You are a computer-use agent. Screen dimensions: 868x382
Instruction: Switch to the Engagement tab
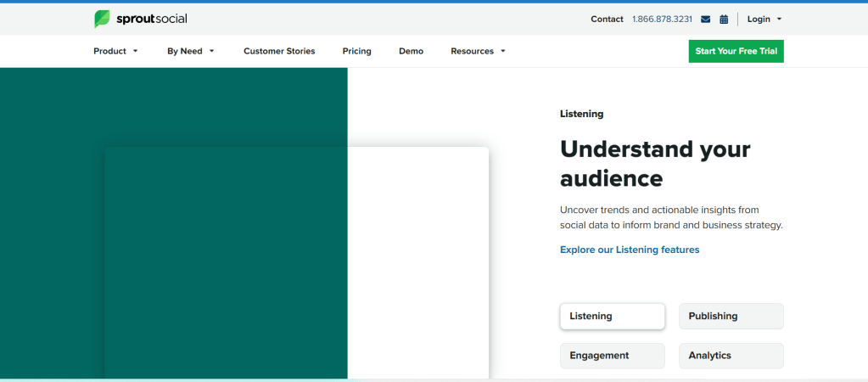point(612,356)
